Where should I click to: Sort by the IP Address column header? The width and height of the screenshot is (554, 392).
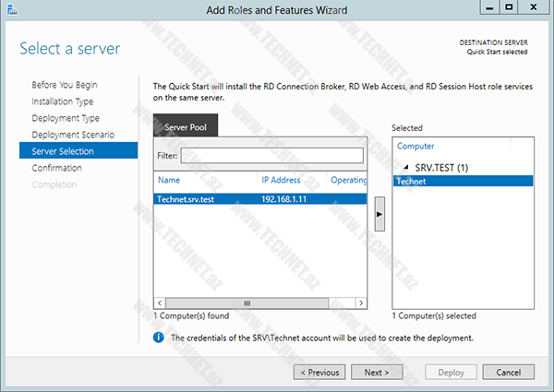(x=281, y=180)
